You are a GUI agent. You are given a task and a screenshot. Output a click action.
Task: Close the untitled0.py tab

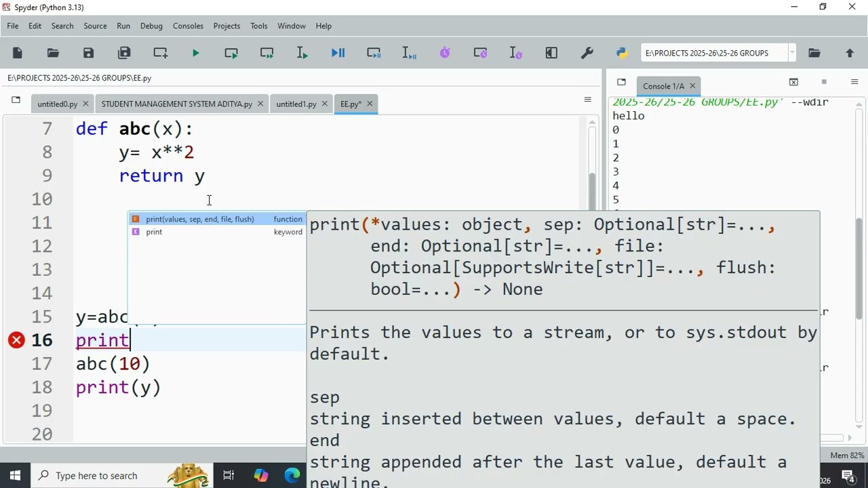[x=85, y=104]
